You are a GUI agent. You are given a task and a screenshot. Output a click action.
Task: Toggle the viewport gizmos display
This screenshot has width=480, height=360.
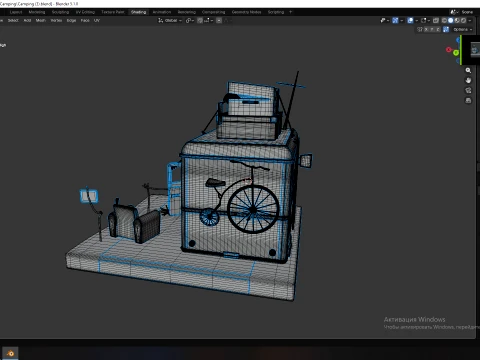395,20
